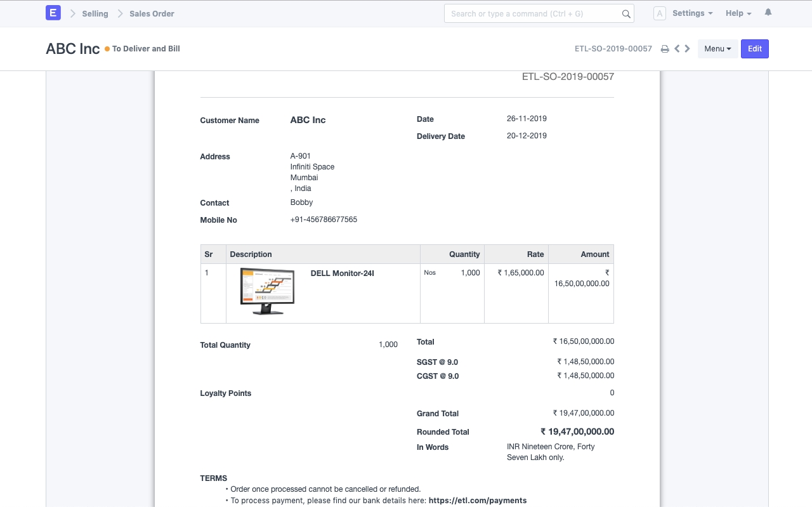Click the ETL-SO-2019-00057 document ID in header
812x507 pixels.
click(613, 49)
